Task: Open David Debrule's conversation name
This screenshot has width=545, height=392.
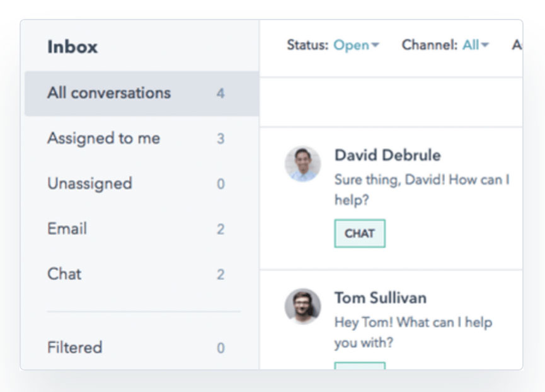Action: (x=387, y=155)
